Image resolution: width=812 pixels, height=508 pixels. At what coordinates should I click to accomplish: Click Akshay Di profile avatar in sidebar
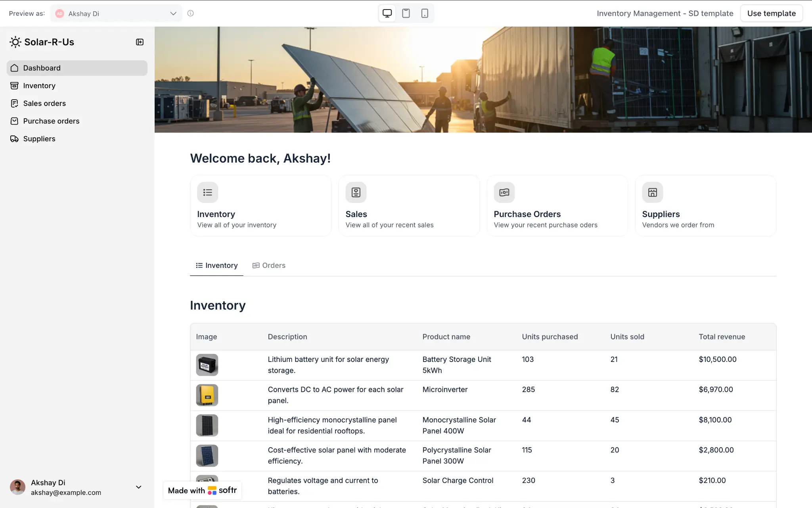point(17,487)
